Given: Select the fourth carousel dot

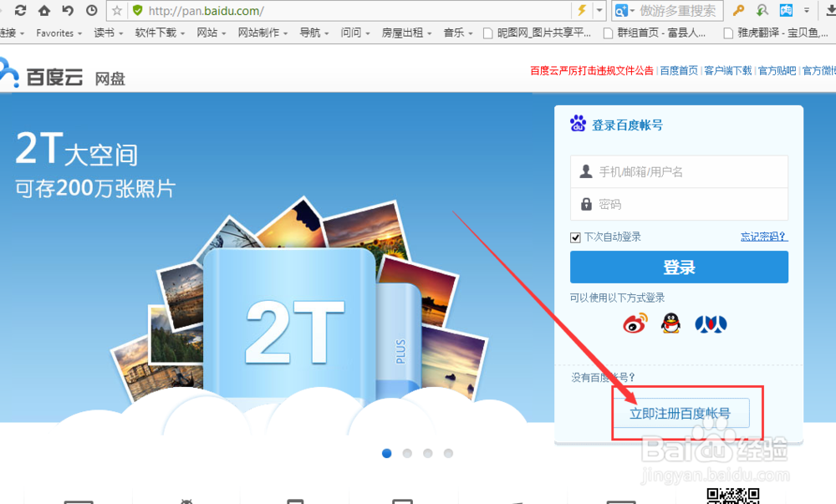Looking at the screenshot, I should (448, 453).
